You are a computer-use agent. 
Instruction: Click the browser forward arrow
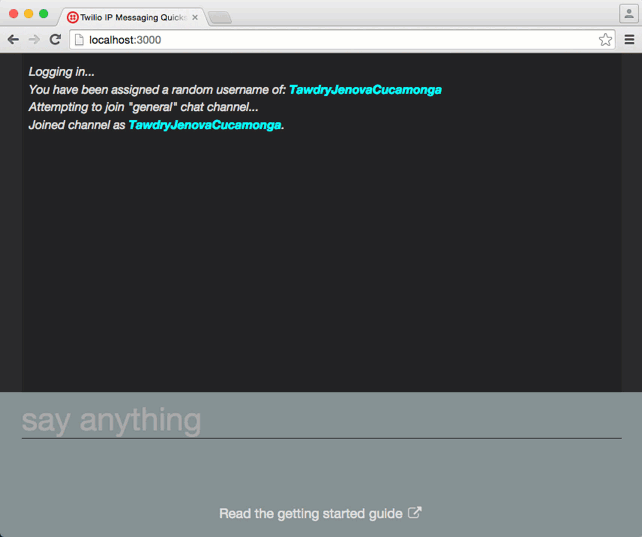click(34, 40)
